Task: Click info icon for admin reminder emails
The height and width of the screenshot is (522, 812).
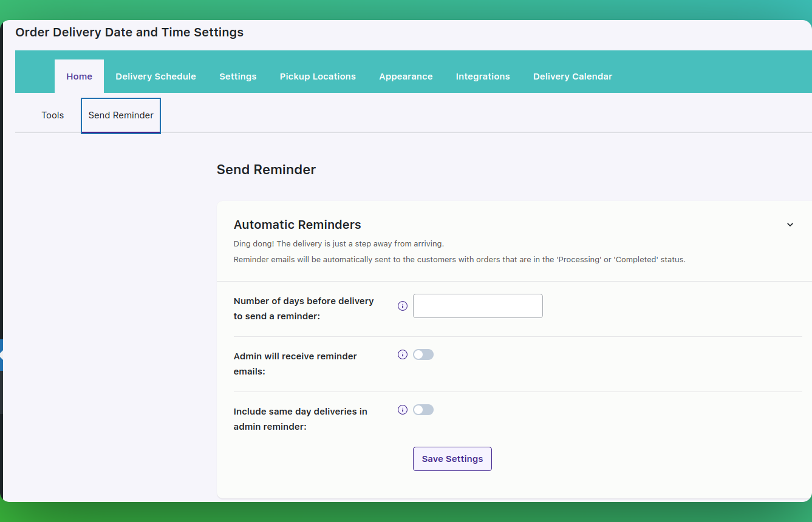Action: coord(402,354)
